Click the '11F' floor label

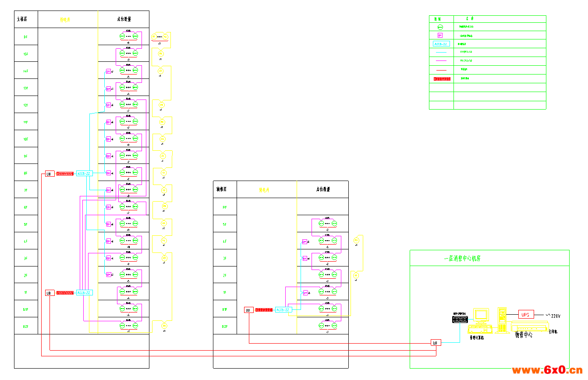(26, 122)
